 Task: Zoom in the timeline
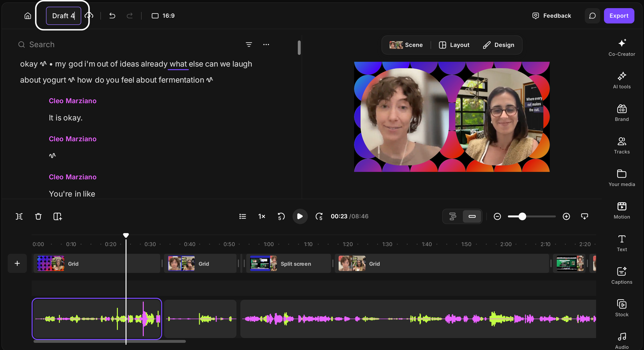(x=566, y=216)
